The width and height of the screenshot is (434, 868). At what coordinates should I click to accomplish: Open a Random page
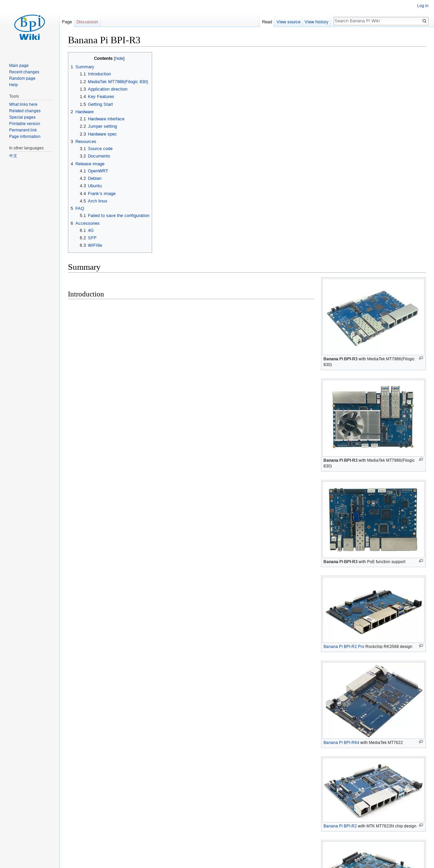(x=22, y=78)
